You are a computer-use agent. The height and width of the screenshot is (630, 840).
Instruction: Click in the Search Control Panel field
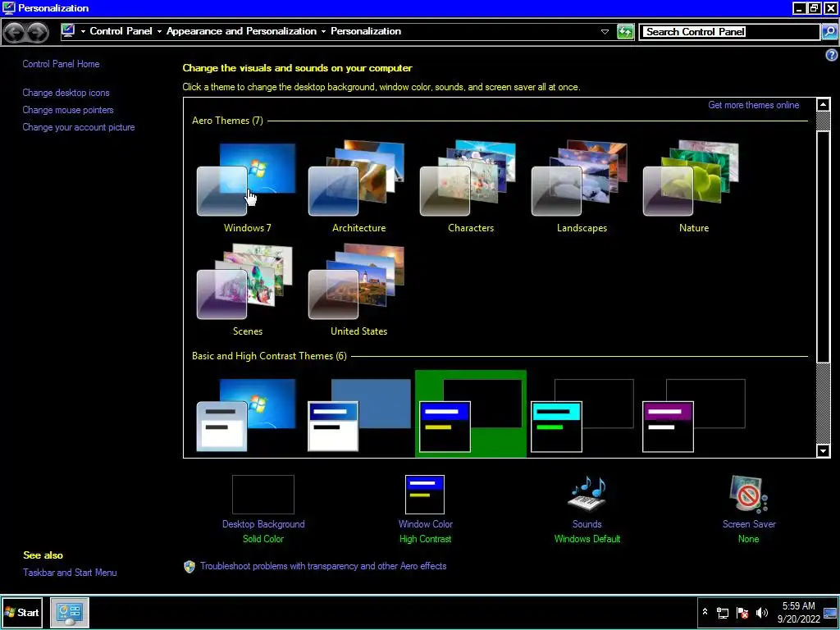pyautogui.click(x=729, y=32)
